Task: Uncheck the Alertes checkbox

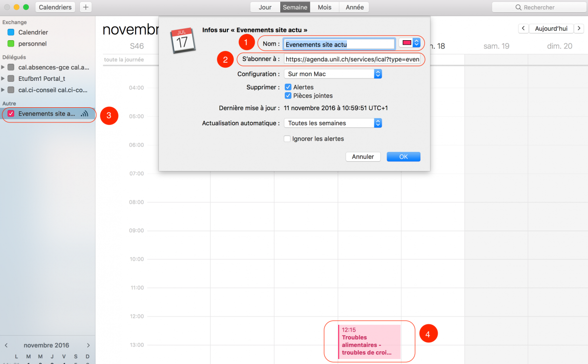Action: coord(288,87)
